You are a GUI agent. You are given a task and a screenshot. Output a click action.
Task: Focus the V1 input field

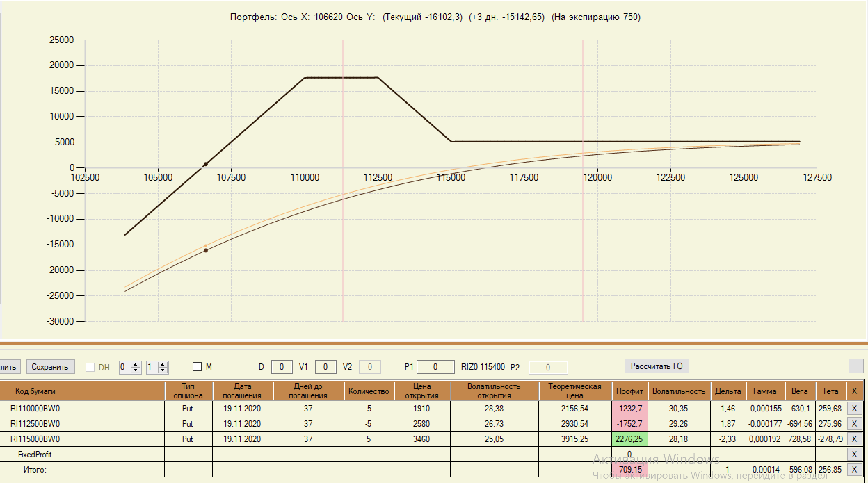325,367
